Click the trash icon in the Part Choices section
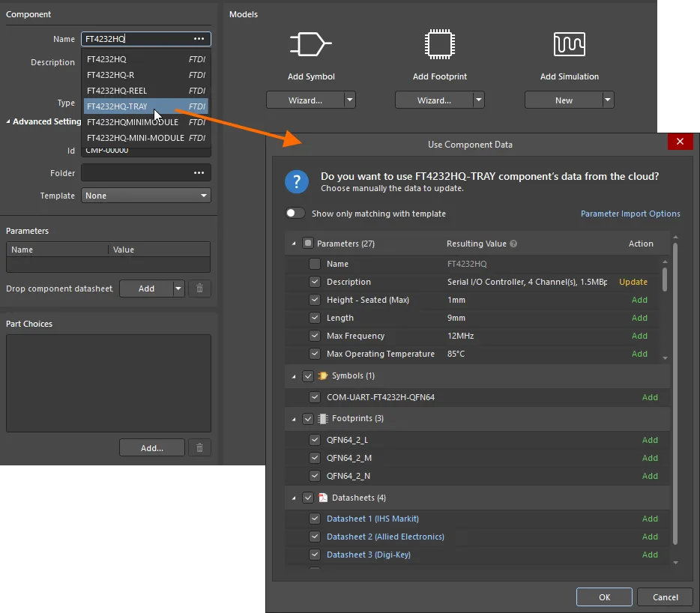 (x=199, y=447)
